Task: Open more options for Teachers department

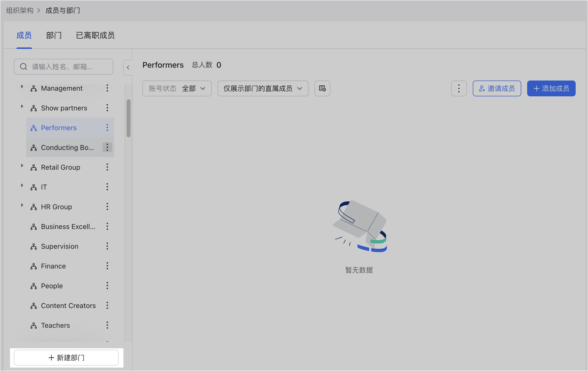Action: pos(107,325)
